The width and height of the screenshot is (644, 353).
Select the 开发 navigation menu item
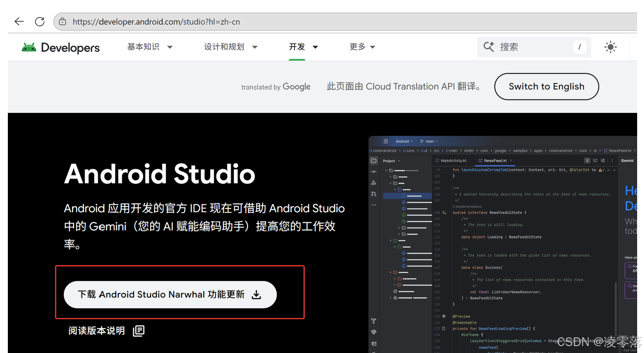pyautogui.click(x=297, y=47)
